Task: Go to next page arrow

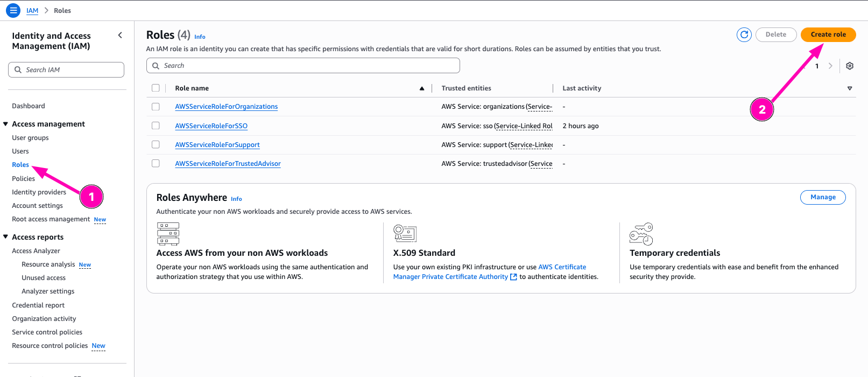Action: pos(830,66)
